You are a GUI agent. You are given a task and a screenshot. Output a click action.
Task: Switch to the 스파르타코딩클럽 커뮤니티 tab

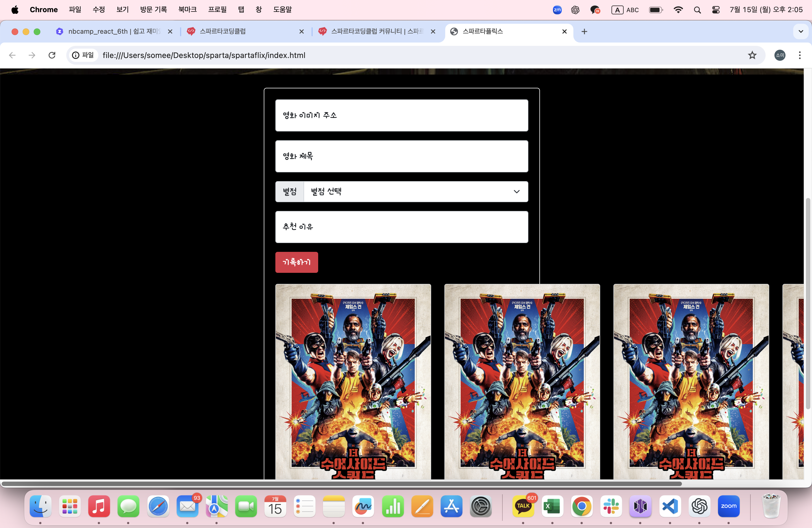coord(377,32)
